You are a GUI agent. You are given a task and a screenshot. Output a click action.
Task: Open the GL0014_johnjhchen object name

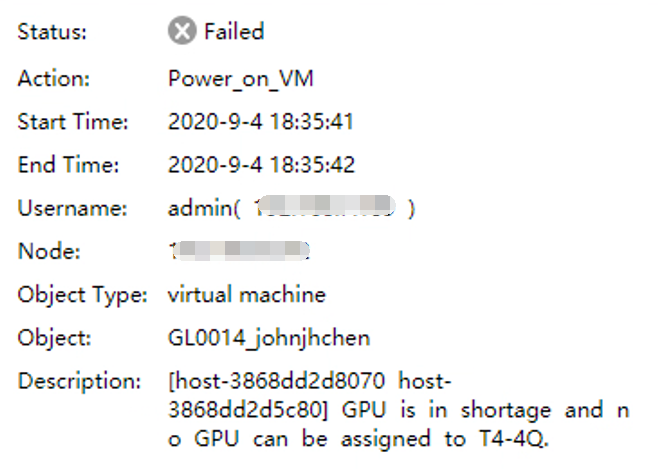(269, 338)
